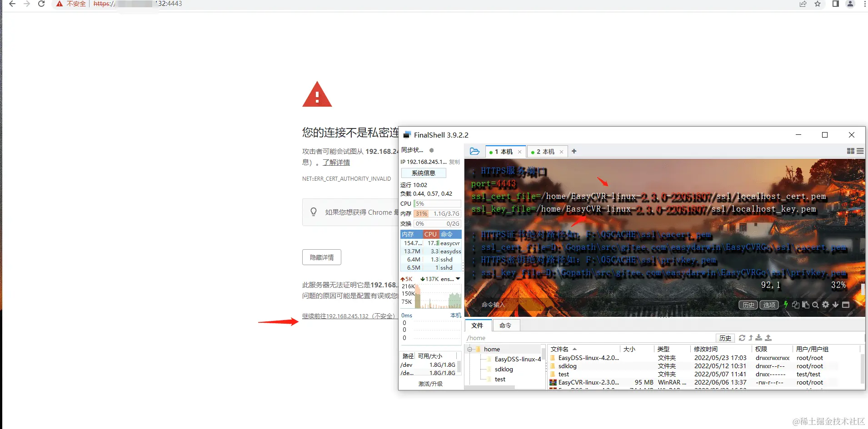Add new session tab with plus

pyautogui.click(x=574, y=151)
